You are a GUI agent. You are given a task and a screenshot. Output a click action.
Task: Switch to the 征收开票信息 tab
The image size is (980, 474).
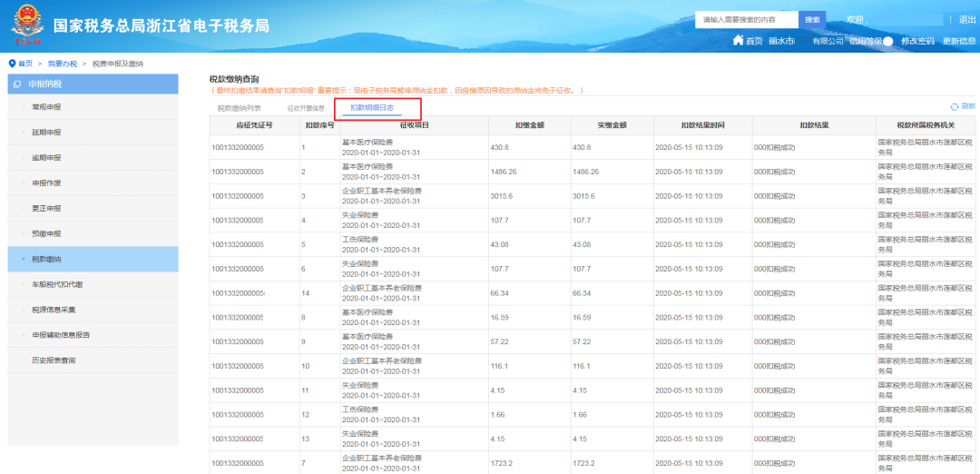306,108
